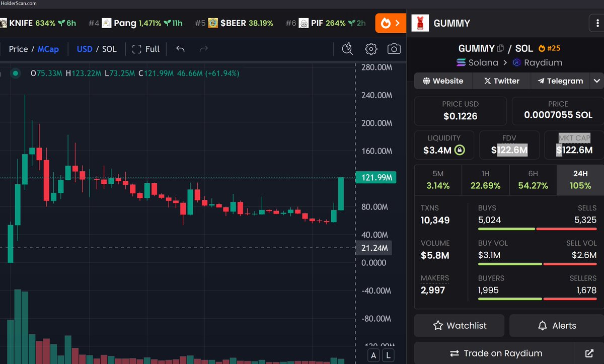Switch chart to MCap view
This screenshot has height=364, width=604.
tap(48, 49)
